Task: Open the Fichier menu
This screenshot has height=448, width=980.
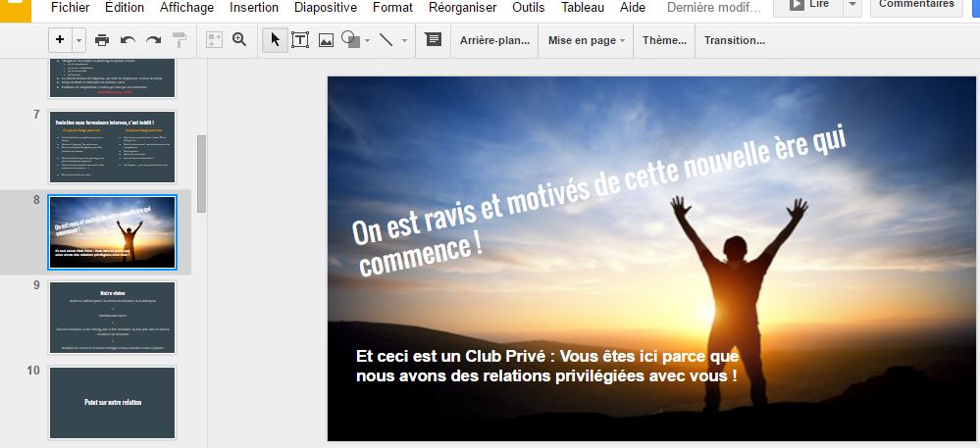Action: pos(70,8)
